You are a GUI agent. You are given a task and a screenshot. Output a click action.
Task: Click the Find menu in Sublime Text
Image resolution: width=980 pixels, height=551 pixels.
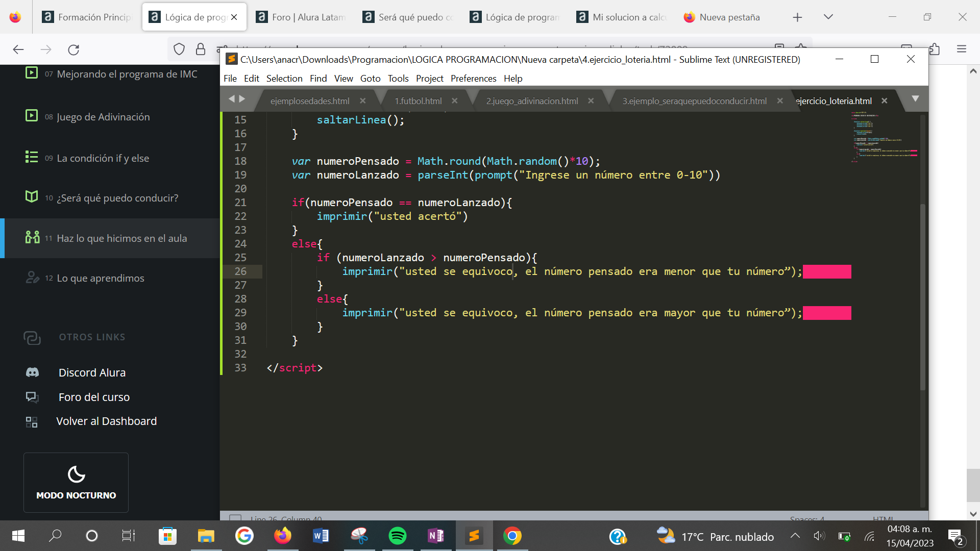tap(317, 78)
